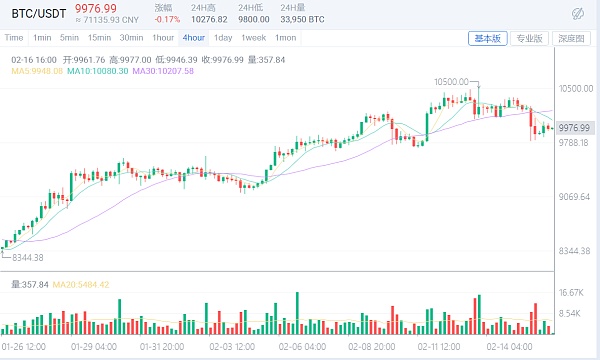Choose the 1hour interval
This screenshot has width=600, height=360.
163,38
